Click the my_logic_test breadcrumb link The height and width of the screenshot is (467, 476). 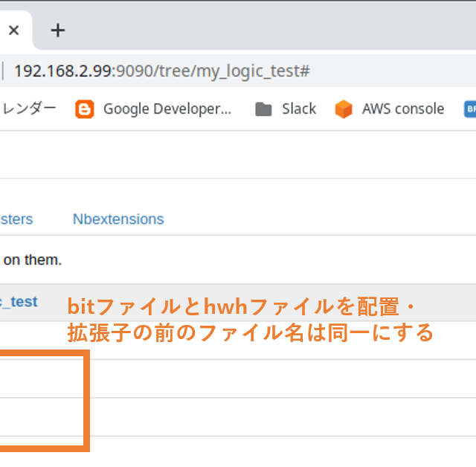tap(19, 302)
